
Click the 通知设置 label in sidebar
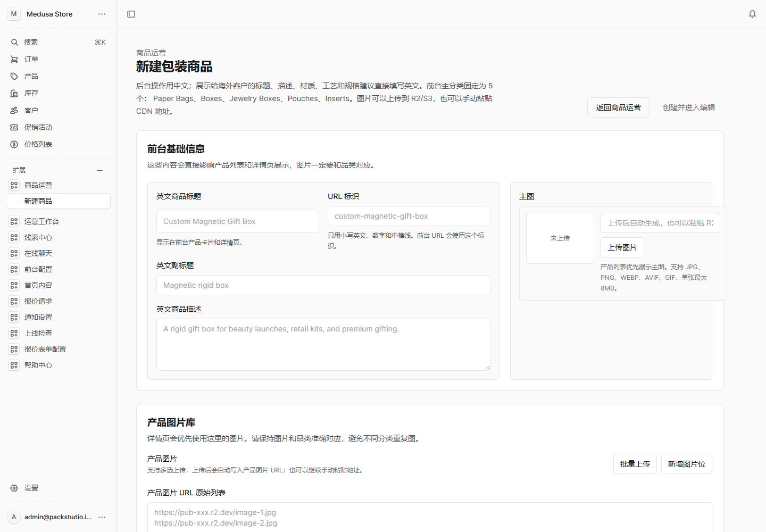pos(38,317)
